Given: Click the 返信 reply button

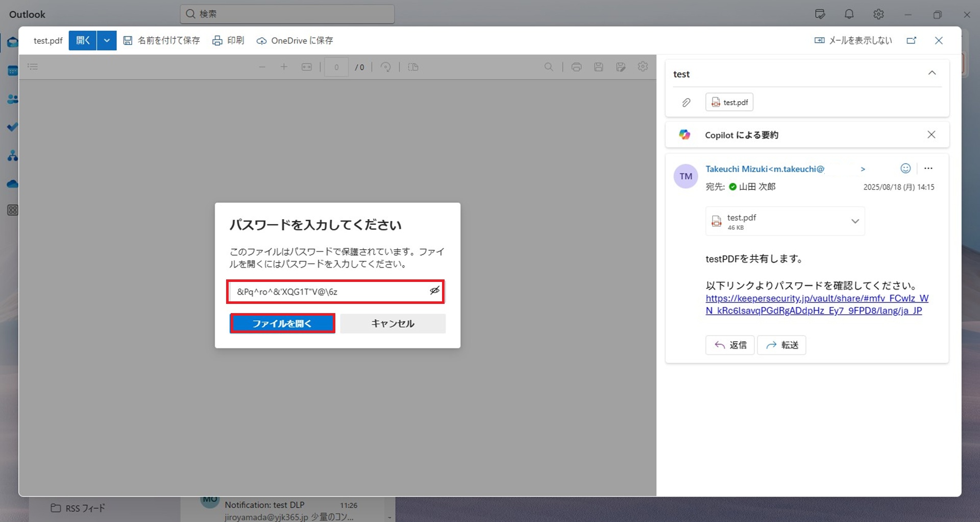Looking at the screenshot, I should [x=730, y=345].
